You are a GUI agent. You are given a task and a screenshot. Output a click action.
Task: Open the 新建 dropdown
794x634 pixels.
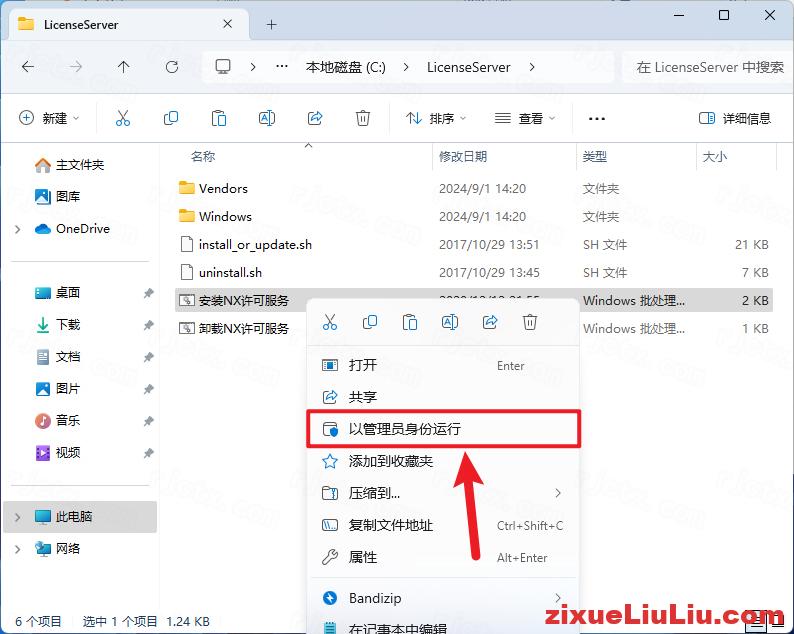click(x=49, y=118)
